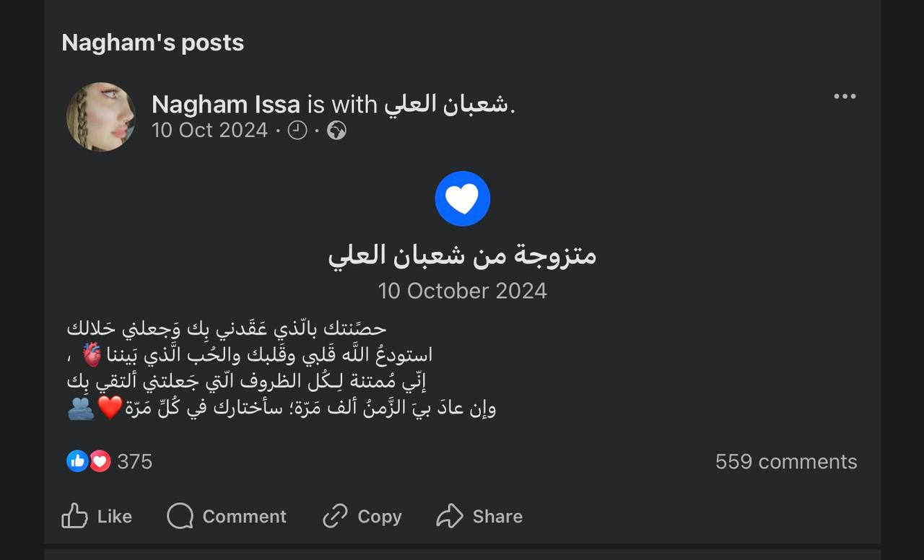Open the Nagham Issa profile name link
The width and height of the screenshot is (924, 560).
[226, 105]
